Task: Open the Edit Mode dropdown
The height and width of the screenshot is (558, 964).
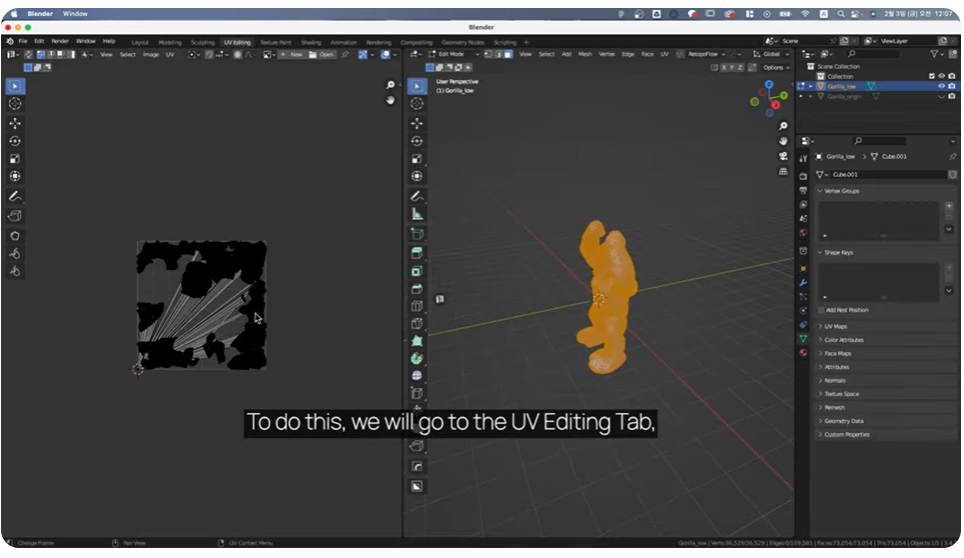Action: point(454,54)
